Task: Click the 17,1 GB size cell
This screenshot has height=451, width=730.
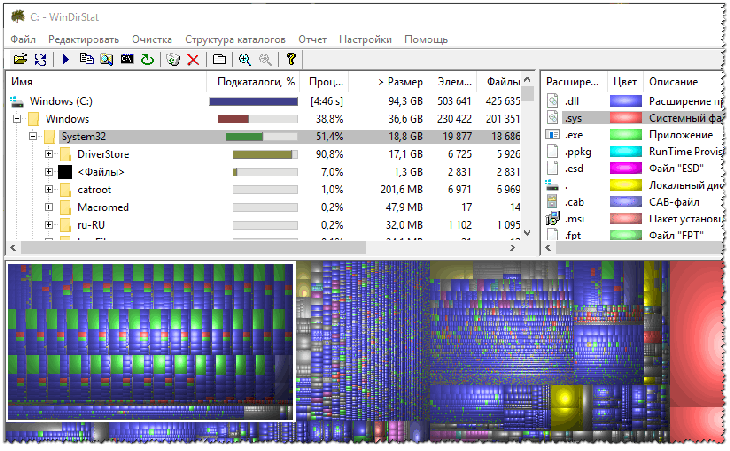Action: tap(405, 154)
